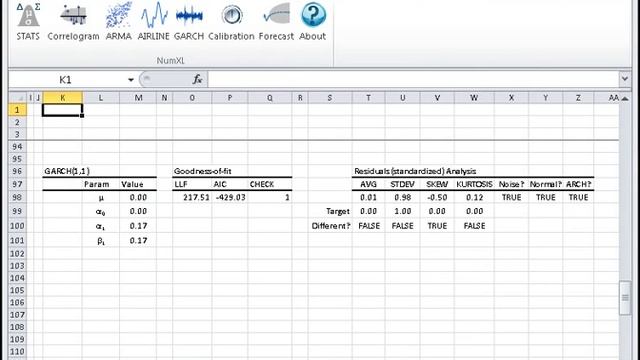
Task: Select the μ parameter label cell
Action: pyautogui.click(x=101, y=198)
